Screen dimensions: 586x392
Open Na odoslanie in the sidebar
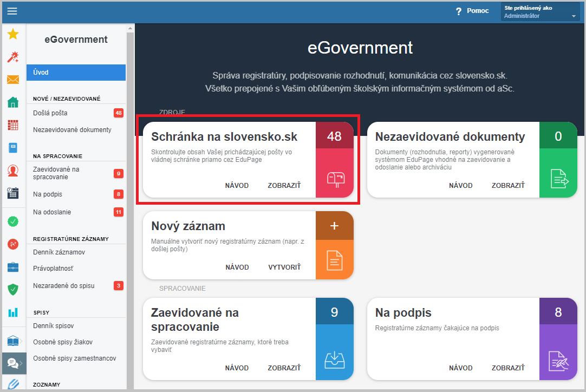pos(52,212)
